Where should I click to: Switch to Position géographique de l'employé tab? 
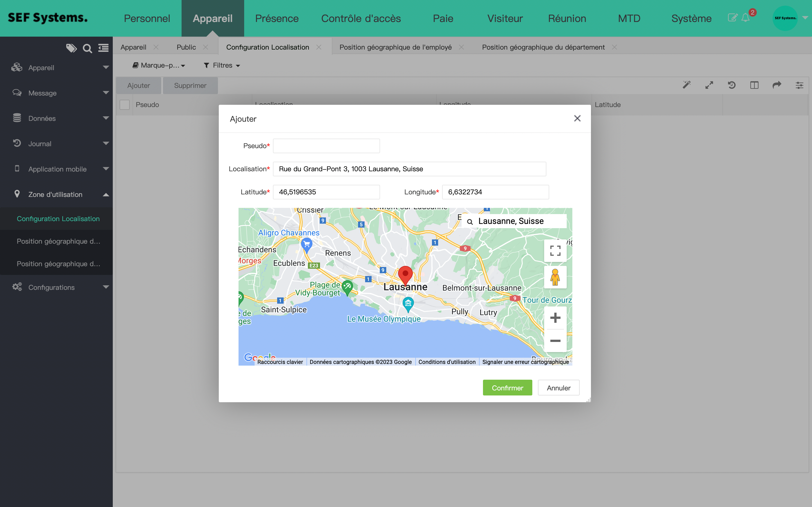(x=395, y=47)
